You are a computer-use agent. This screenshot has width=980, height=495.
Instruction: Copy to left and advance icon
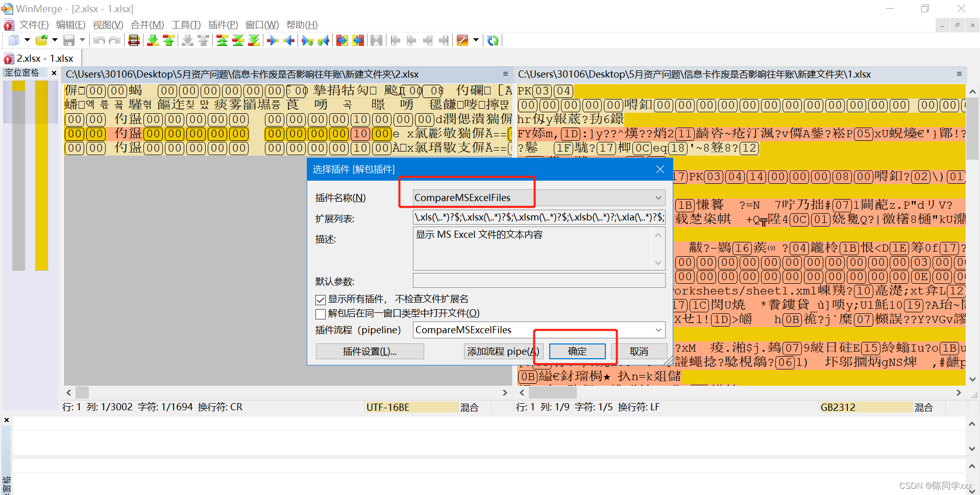pyautogui.click(x=323, y=40)
